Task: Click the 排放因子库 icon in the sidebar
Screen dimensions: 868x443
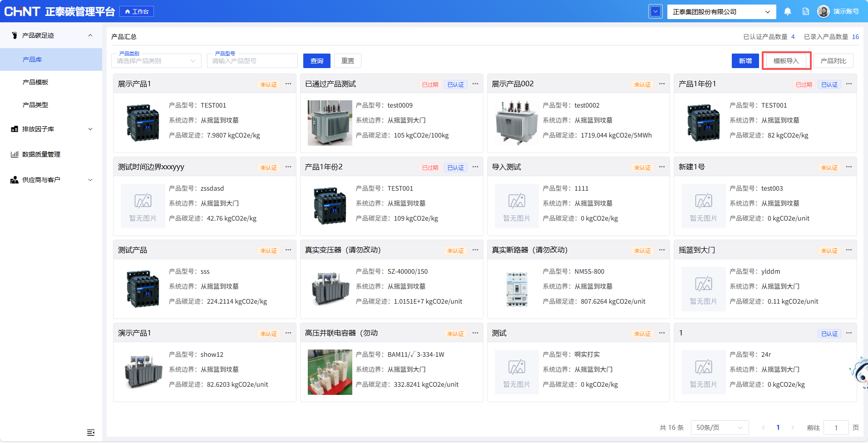Action: tap(15, 129)
